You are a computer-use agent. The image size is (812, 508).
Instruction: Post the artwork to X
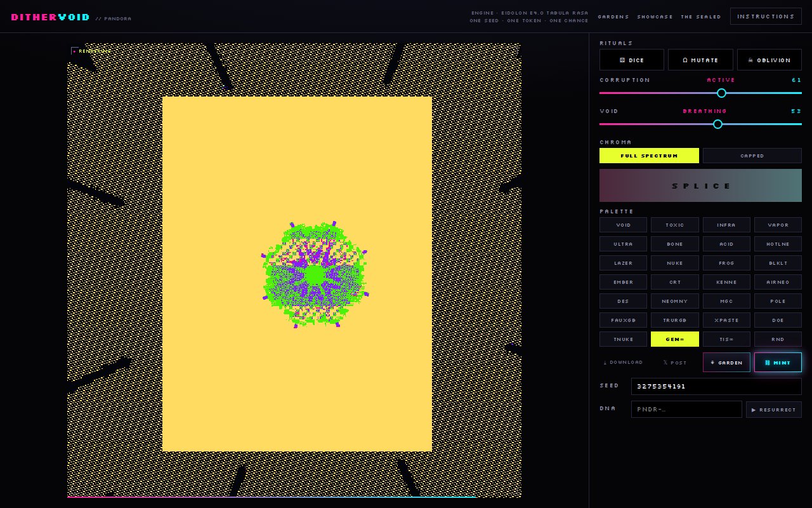pyautogui.click(x=675, y=363)
